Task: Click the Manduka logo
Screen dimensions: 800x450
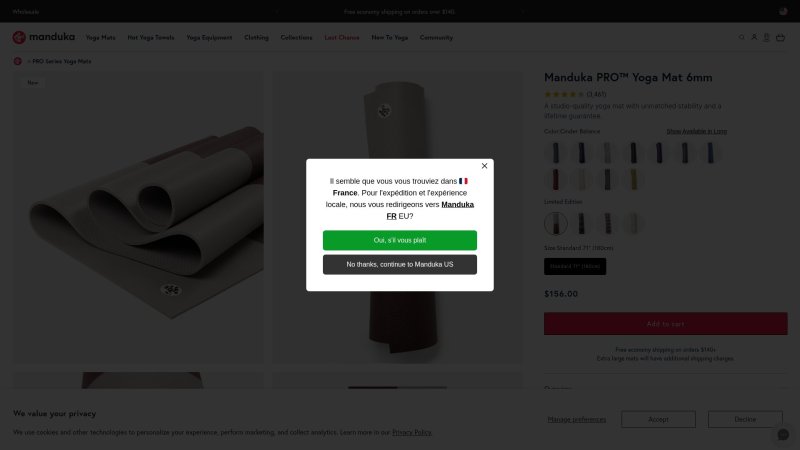Action: pos(44,37)
